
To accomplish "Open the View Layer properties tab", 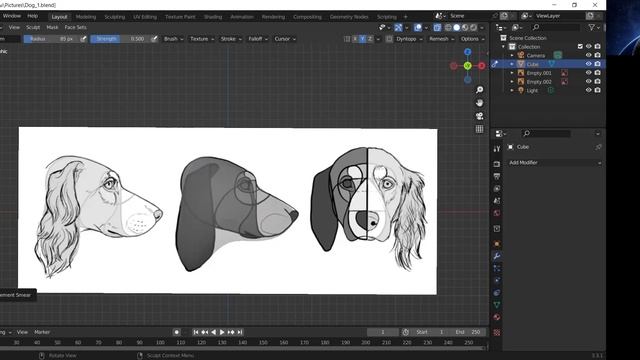I will pyautogui.click(x=497, y=189).
